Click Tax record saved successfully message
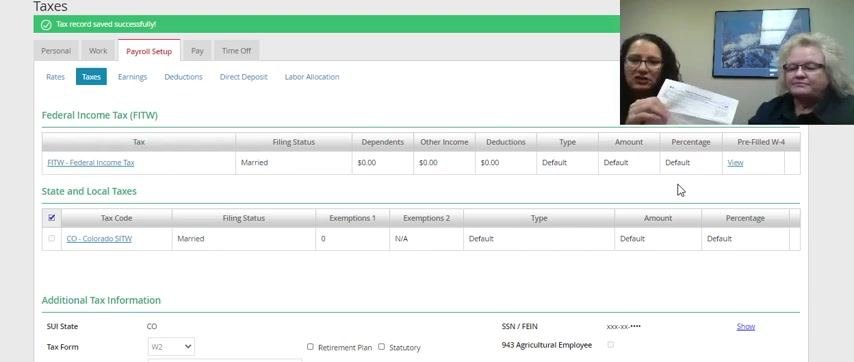 point(106,24)
